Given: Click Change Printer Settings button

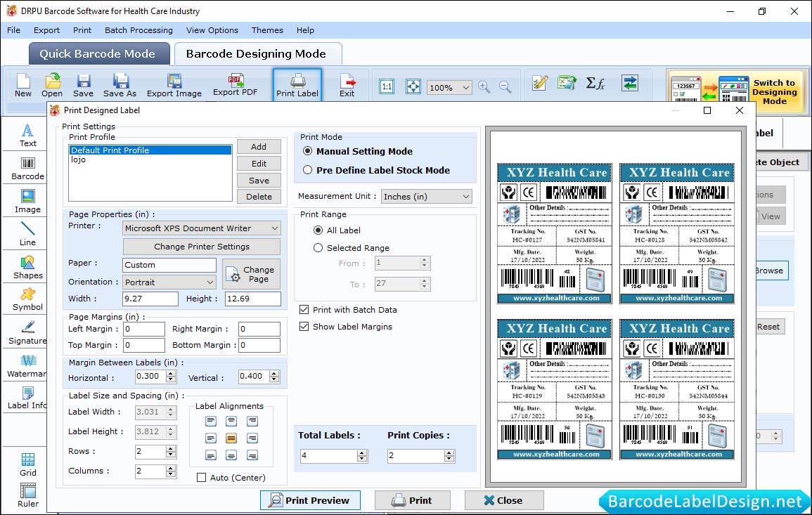Looking at the screenshot, I should coord(202,247).
